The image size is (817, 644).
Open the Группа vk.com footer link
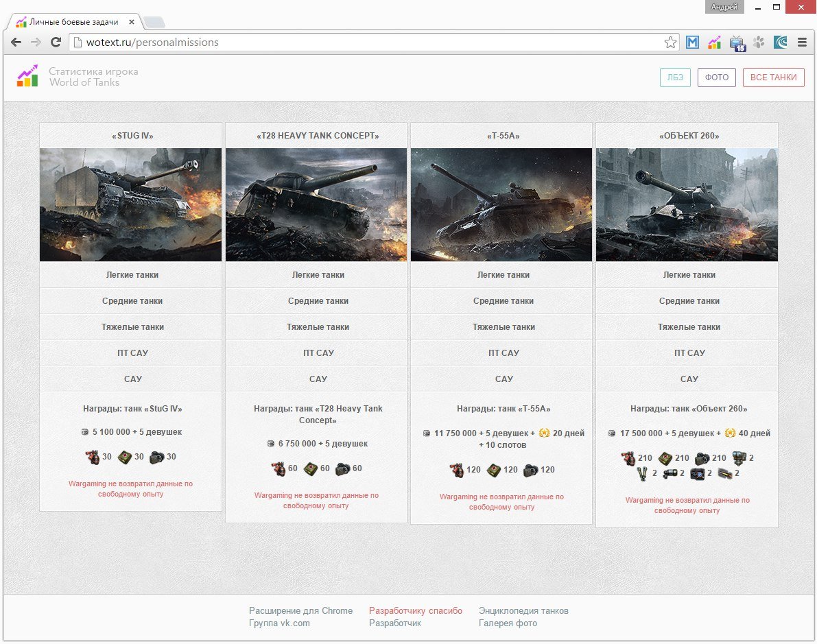coord(279,623)
